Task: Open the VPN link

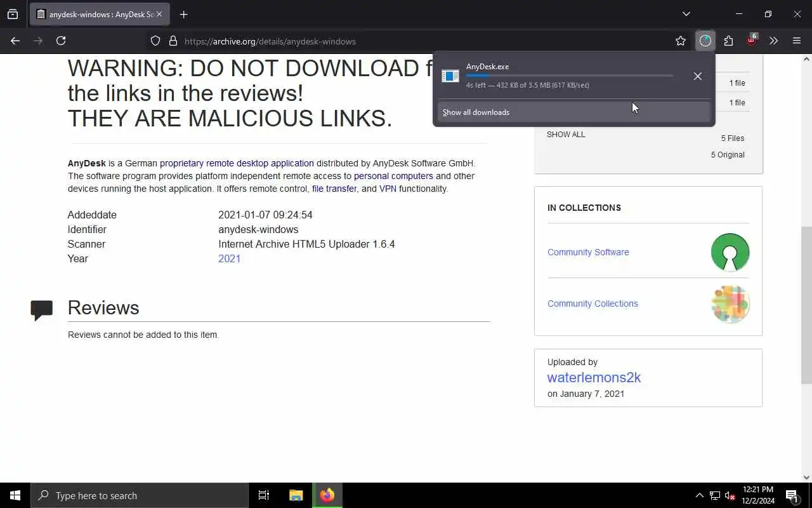Action: point(388,189)
